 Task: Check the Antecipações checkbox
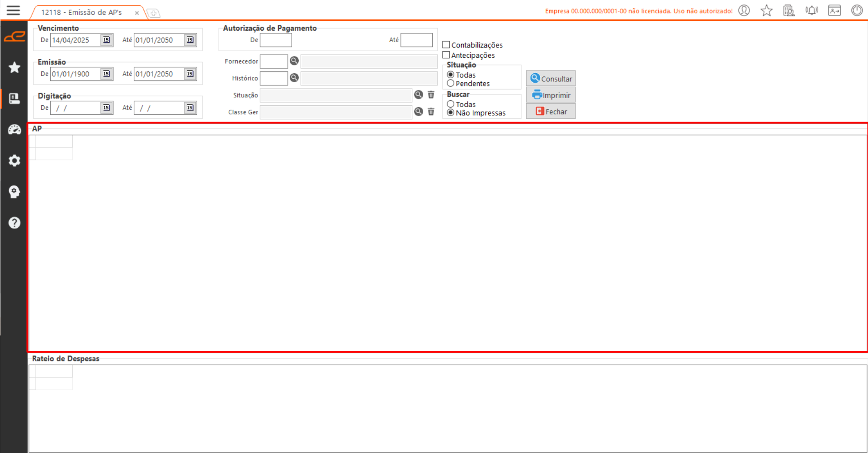(x=446, y=55)
